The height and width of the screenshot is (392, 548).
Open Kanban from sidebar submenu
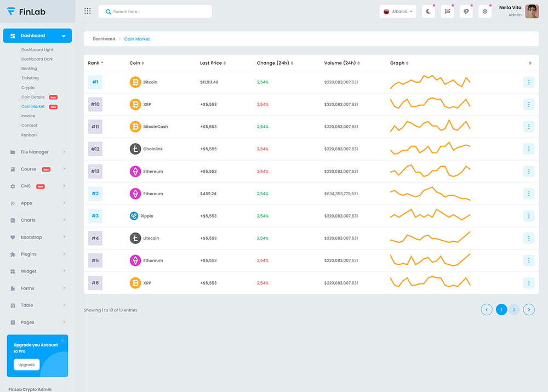29,135
